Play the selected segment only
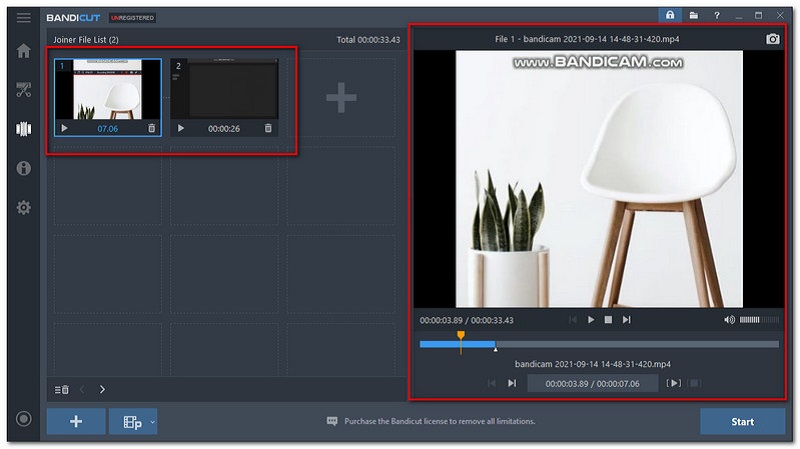 click(674, 383)
